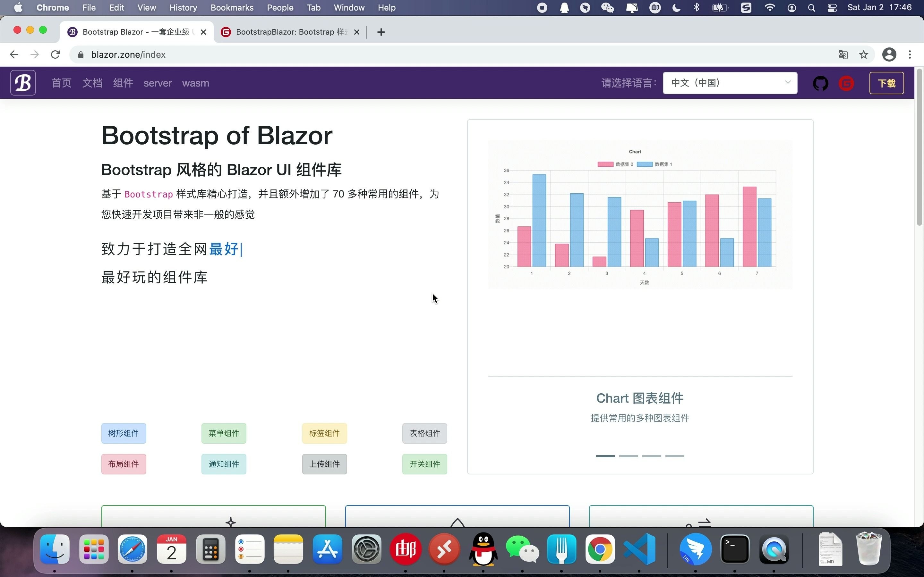Bookmark this page using the star icon
The width and height of the screenshot is (924, 577).
coord(863,54)
